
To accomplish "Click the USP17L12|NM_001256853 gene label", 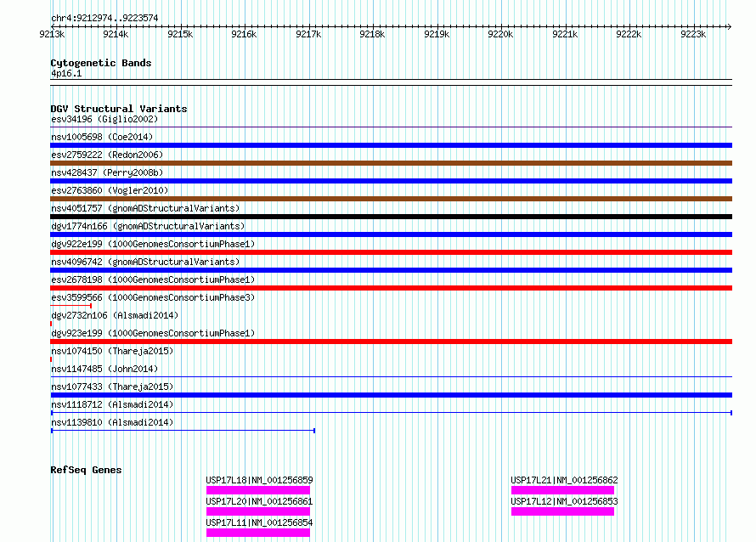I will coord(564,501).
